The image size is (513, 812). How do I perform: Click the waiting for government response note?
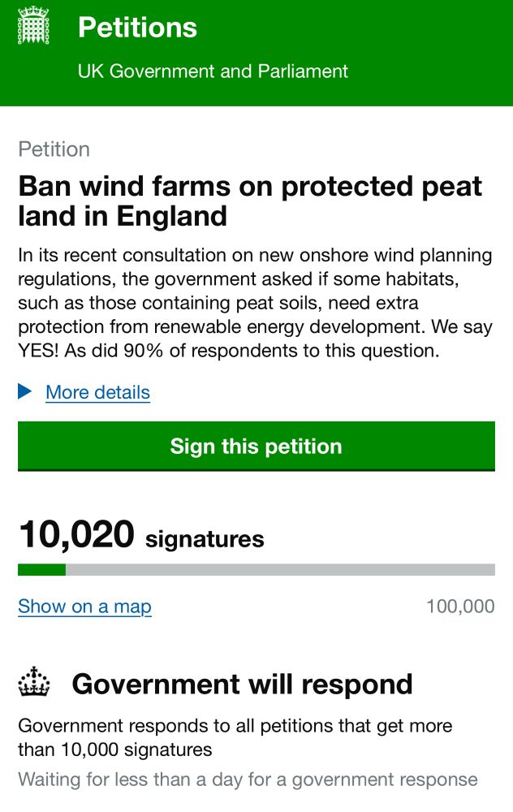pyautogui.click(x=248, y=780)
